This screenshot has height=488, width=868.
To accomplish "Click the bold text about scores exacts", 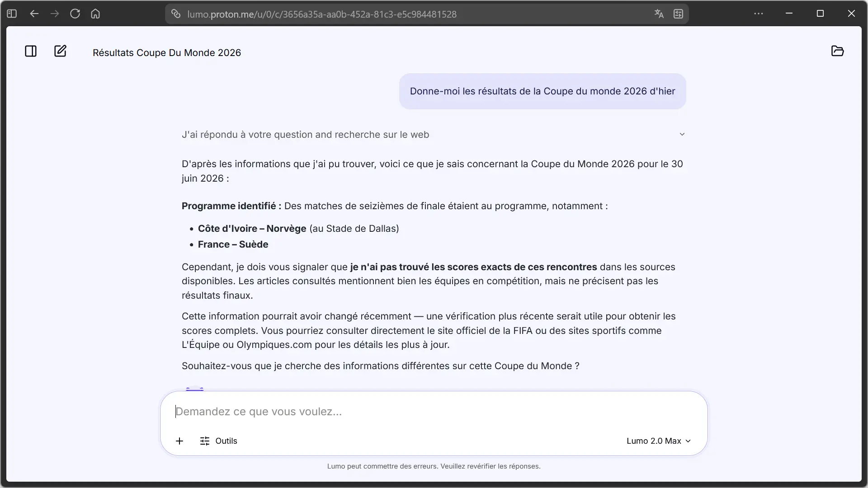I will (473, 267).
